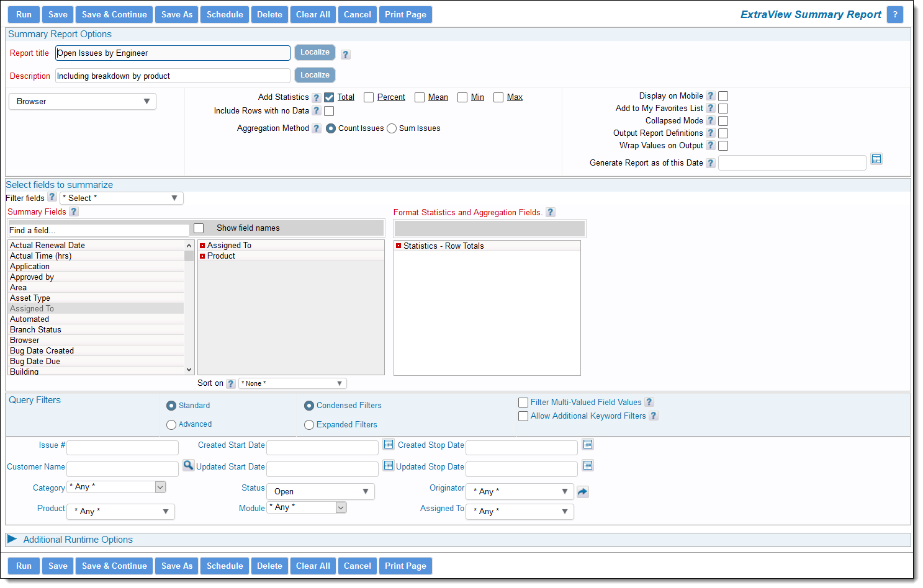
Task: Click the Customer Name search magnifier icon
Action: (x=188, y=465)
